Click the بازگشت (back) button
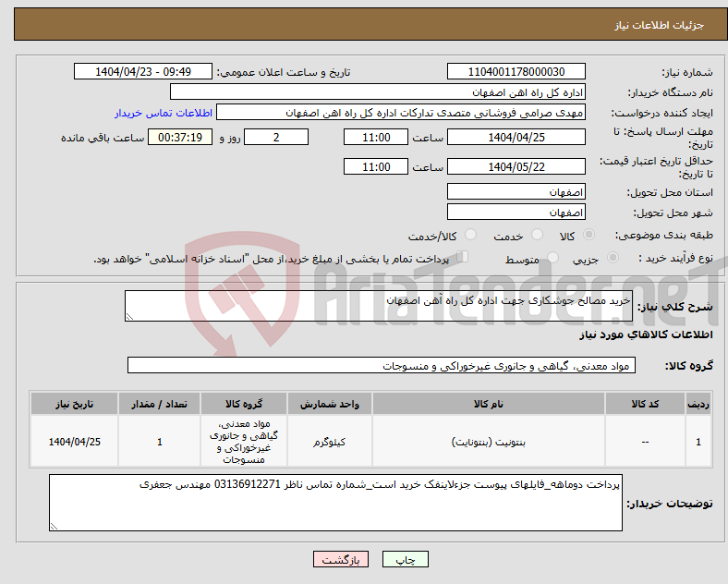728x584 pixels. click(341, 559)
